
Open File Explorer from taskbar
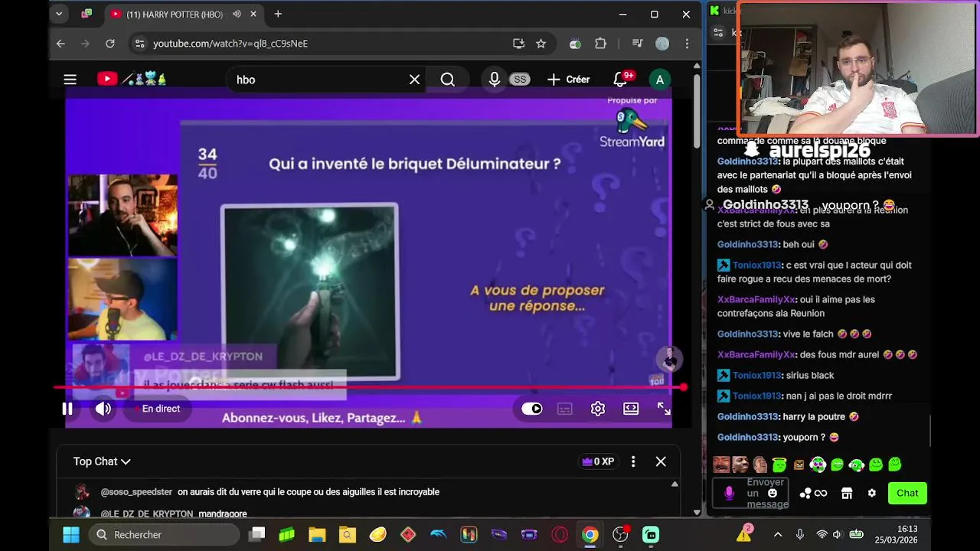point(317,534)
